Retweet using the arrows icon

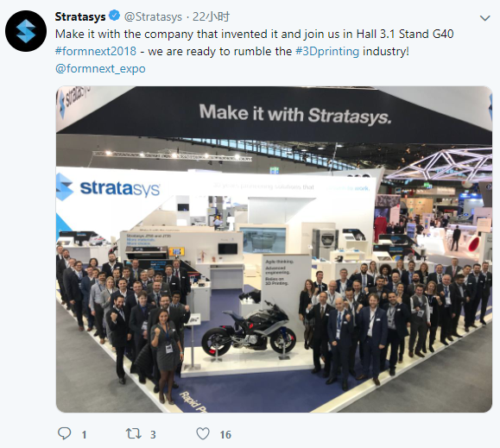point(133,433)
